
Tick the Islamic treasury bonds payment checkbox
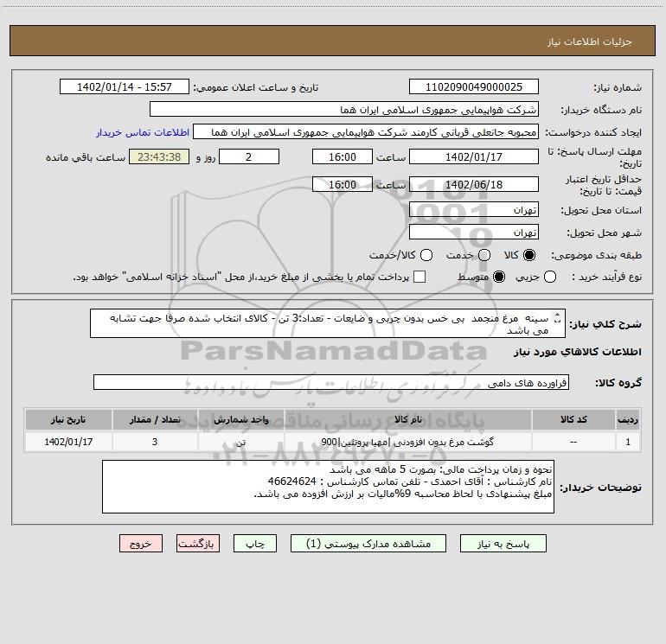pyautogui.click(x=419, y=277)
